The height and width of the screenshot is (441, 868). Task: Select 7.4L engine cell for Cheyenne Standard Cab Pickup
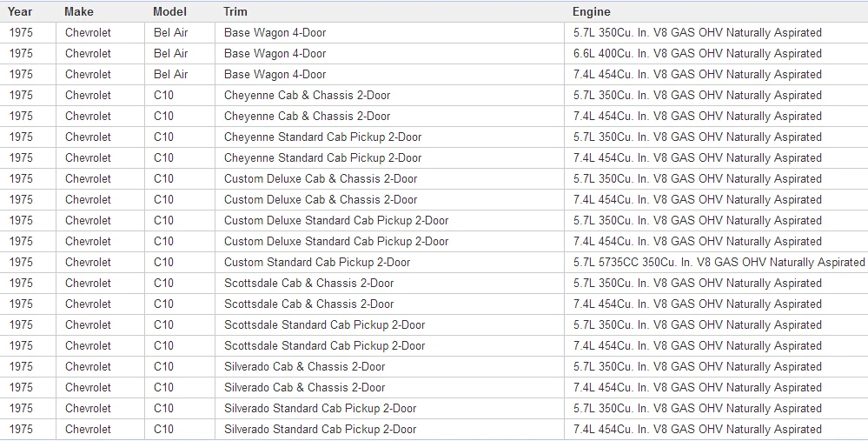pos(716,158)
